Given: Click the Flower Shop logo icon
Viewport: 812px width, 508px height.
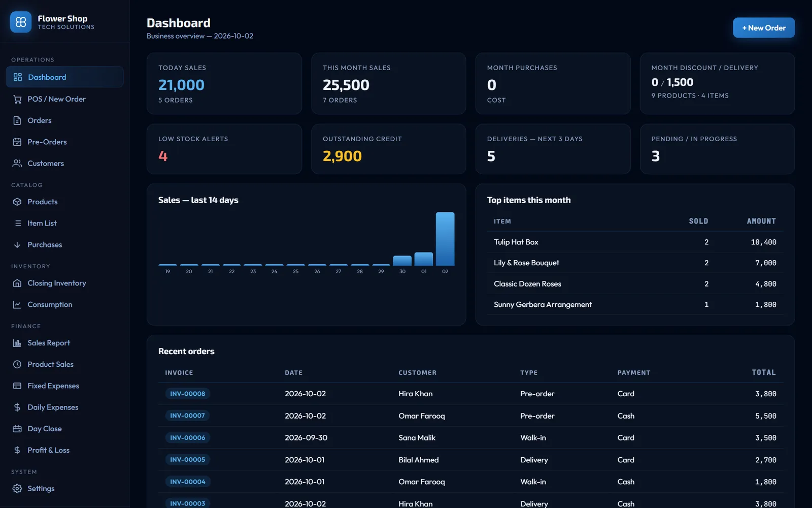Looking at the screenshot, I should pos(21,22).
